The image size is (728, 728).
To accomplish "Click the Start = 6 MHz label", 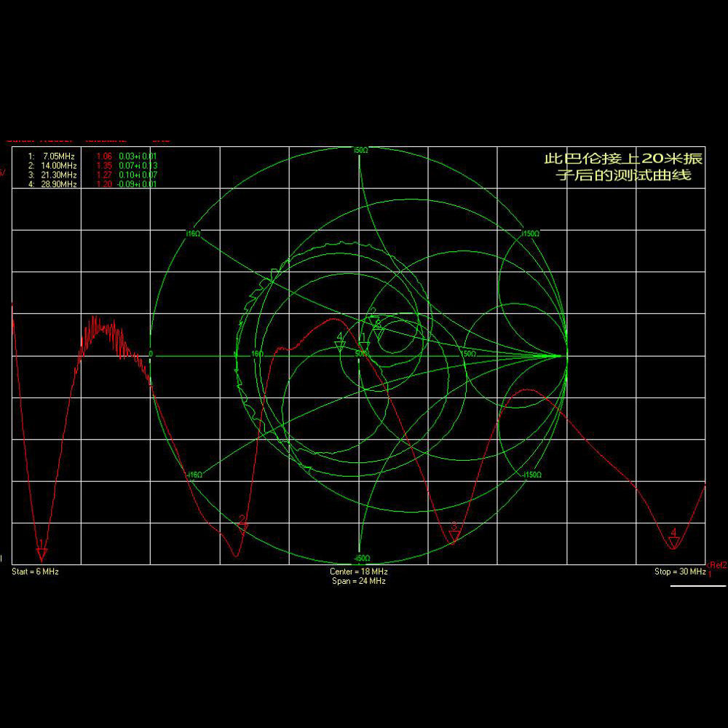I will tap(35, 572).
